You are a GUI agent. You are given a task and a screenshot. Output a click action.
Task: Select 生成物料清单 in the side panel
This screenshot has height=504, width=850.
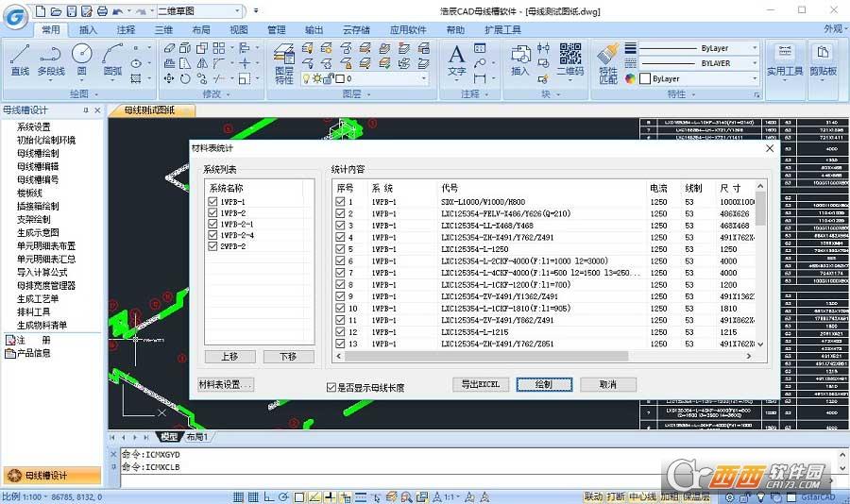click(x=42, y=326)
